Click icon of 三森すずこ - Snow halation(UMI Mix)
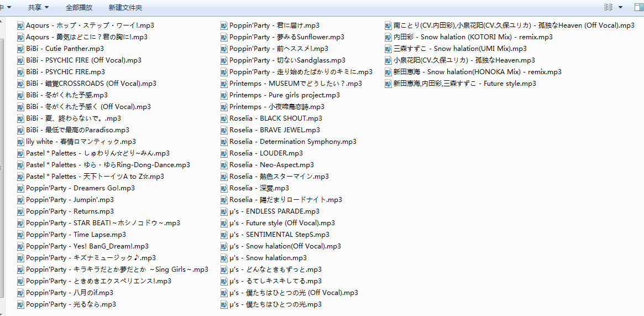 pos(389,49)
